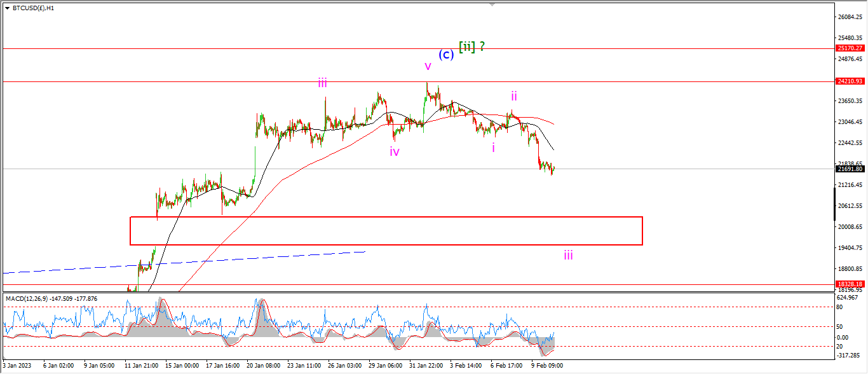Click the pink iv wave label

tap(395, 151)
